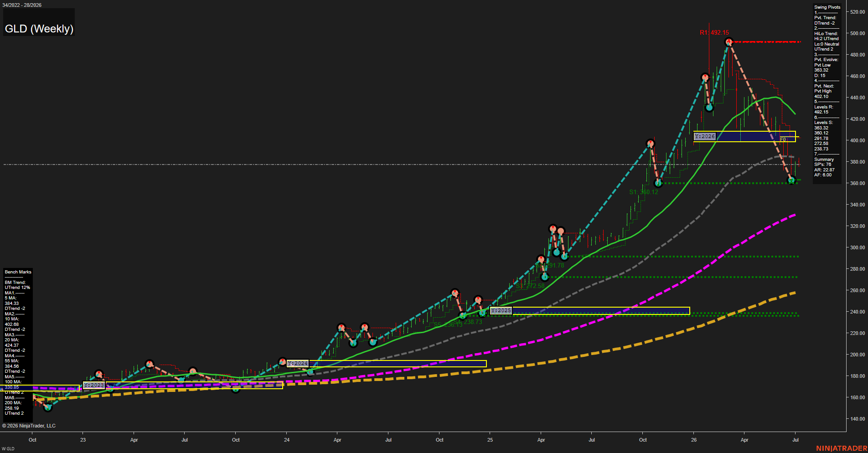Select the Y:2026 yearly zone label

click(x=705, y=136)
